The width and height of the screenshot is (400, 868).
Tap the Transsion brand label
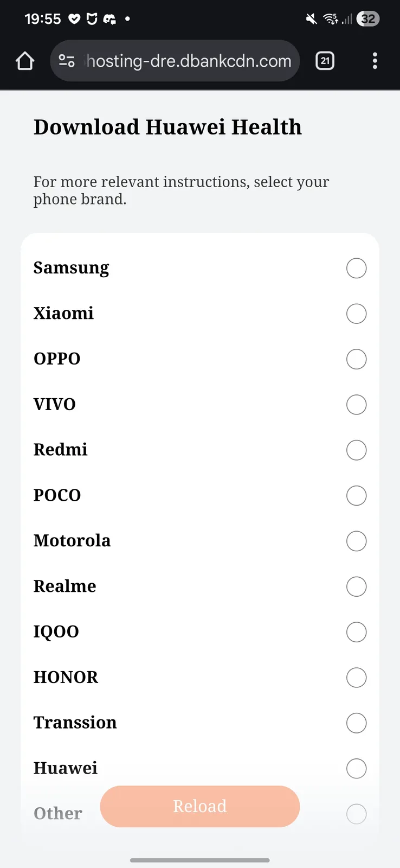[75, 723]
